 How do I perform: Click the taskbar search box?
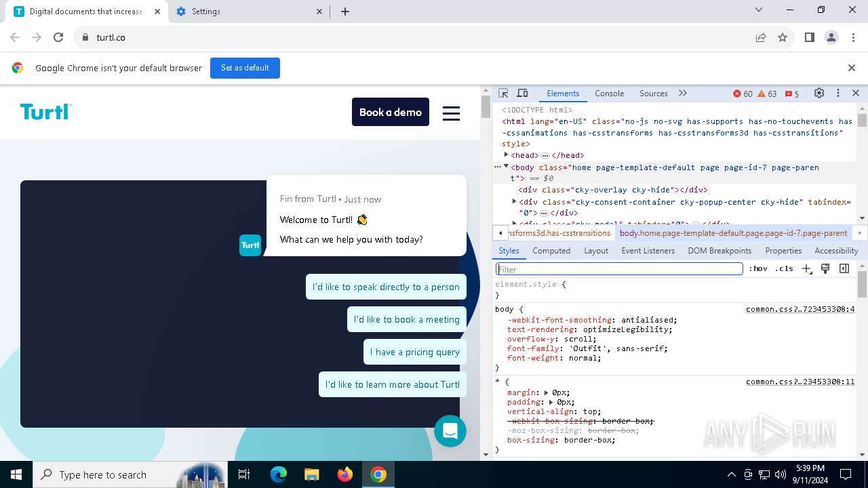[x=129, y=474]
